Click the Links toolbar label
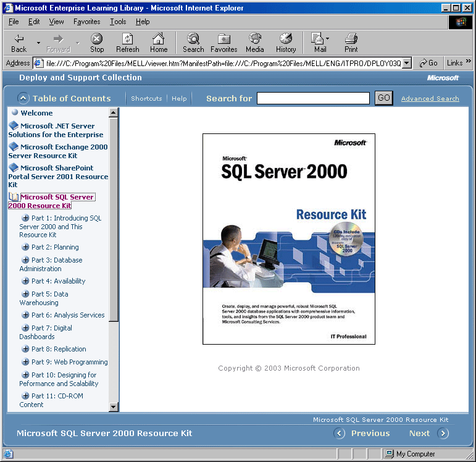476x462 pixels. click(454, 63)
